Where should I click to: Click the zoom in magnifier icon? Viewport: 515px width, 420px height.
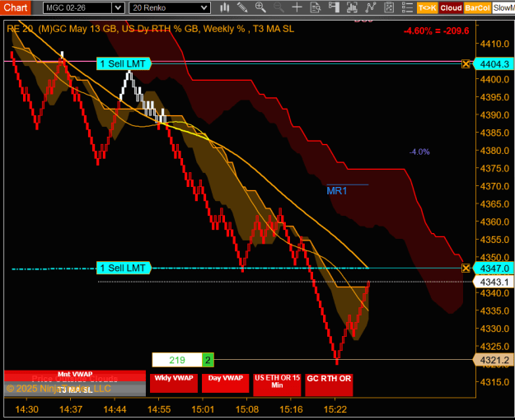point(260,7)
